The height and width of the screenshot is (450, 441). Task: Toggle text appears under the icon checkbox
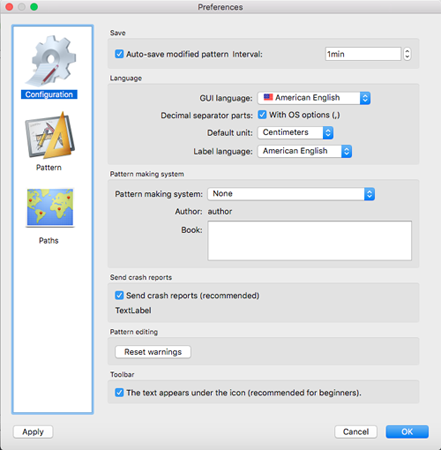(119, 393)
